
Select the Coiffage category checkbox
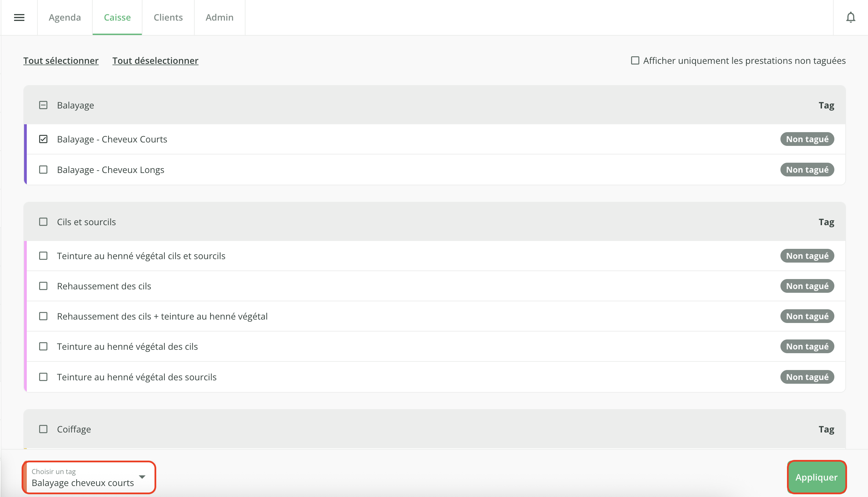[x=43, y=429]
